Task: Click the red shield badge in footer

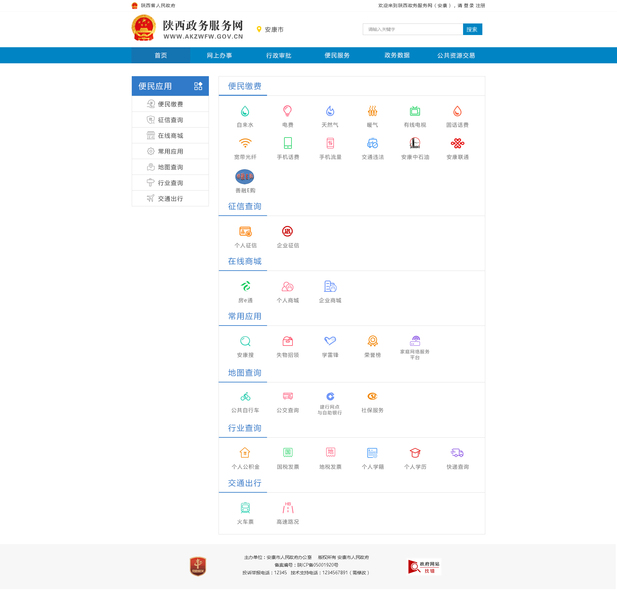Action: [198, 567]
